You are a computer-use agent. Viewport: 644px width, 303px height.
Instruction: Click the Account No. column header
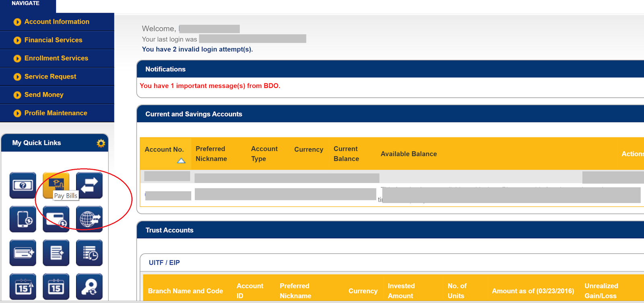164,149
